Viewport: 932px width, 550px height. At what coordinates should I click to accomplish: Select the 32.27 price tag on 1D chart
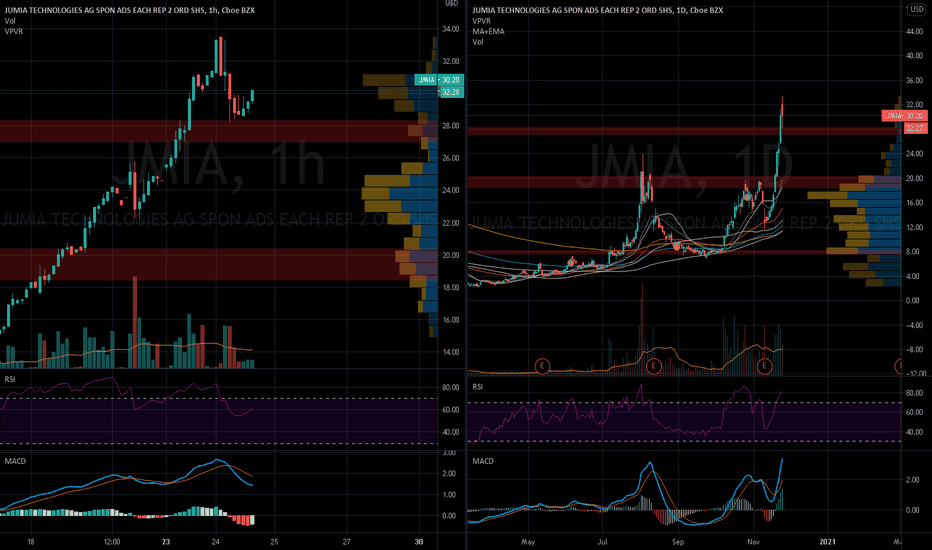click(915, 128)
